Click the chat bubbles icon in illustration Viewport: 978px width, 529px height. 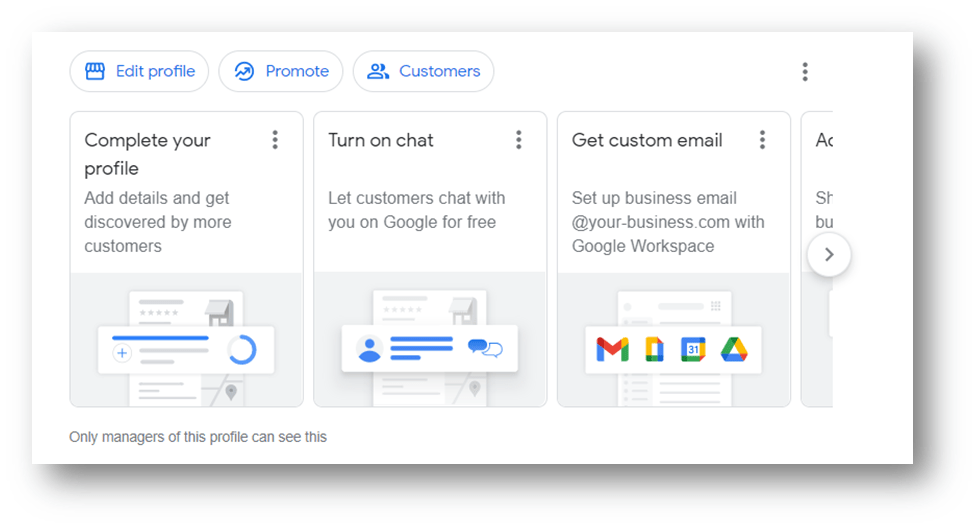click(x=485, y=347)
